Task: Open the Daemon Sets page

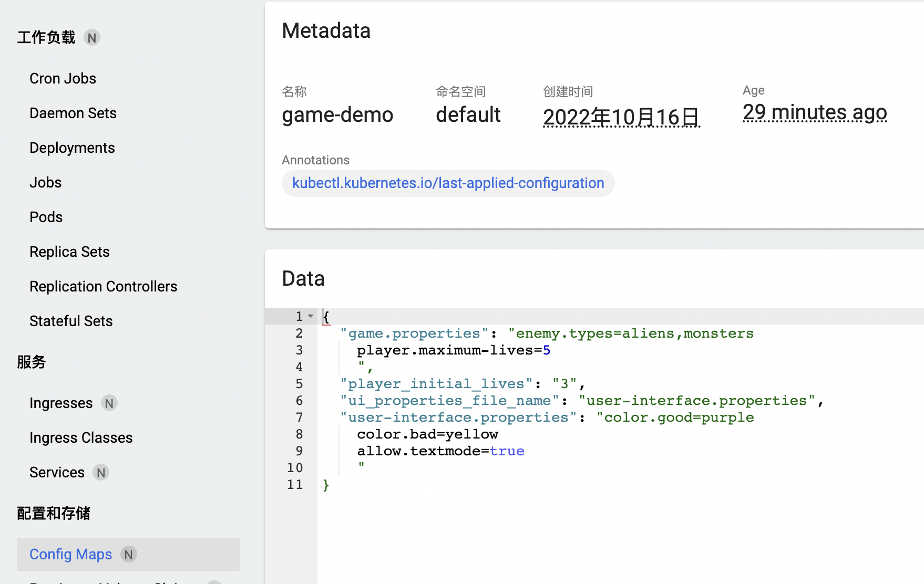Action: (x=73, y=112)
